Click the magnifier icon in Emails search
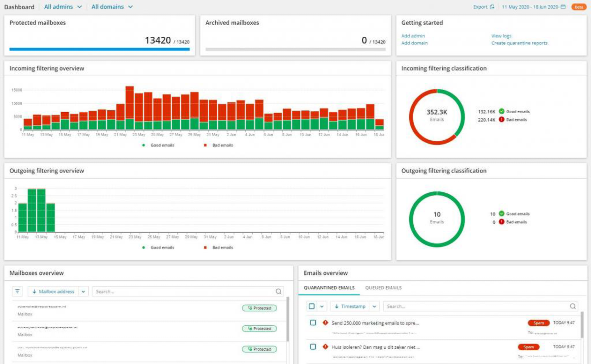Screen dimensions: 591x364 point(573,306)
